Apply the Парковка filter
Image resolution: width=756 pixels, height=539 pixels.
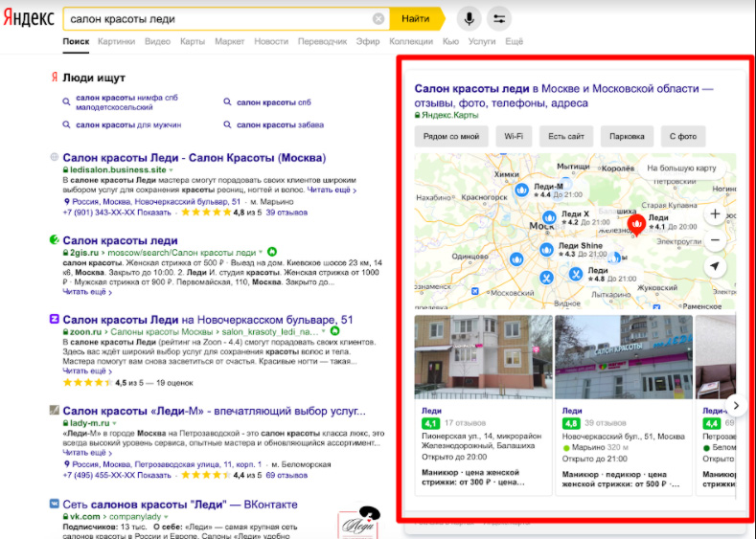(x=627, y=136)
